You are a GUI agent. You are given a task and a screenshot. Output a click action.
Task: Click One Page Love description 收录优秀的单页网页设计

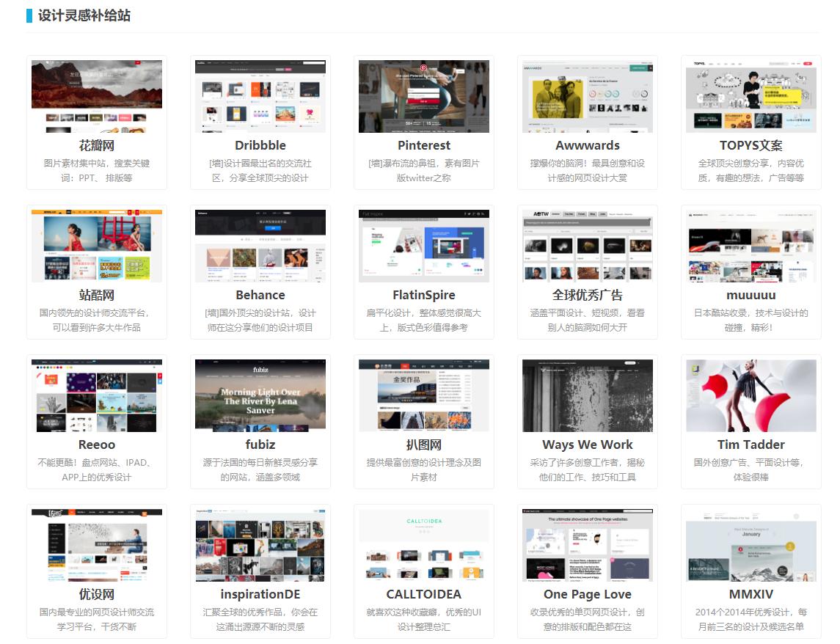click(x=588, y=619)
